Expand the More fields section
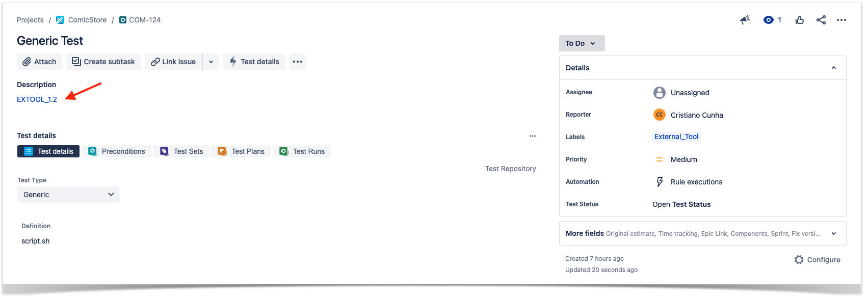This screenshot has width=868, height=299. coord(703,233)
